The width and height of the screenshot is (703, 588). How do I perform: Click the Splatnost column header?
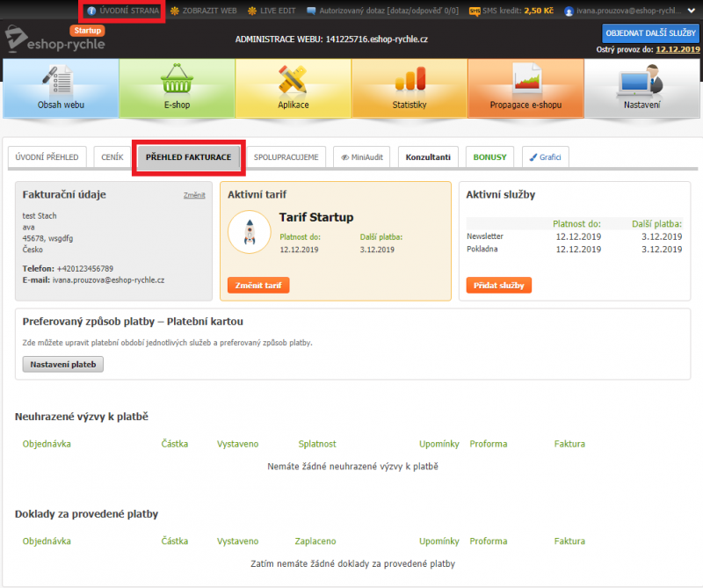(317, 444)
